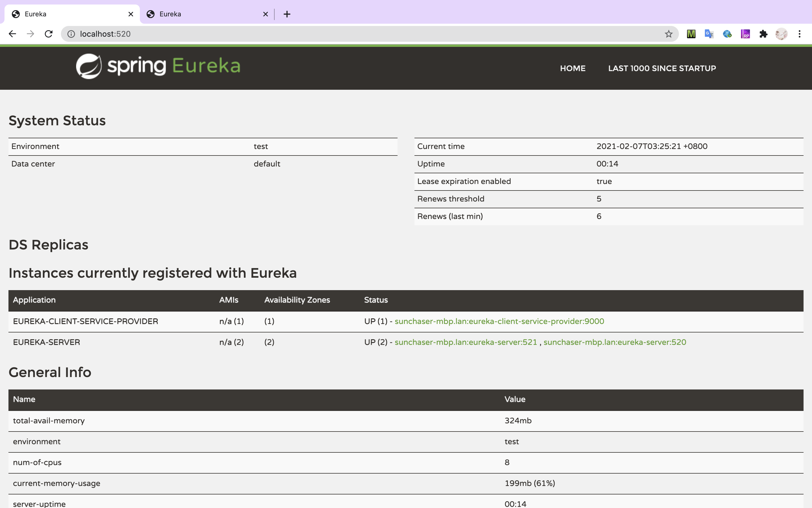Click the AMIs column header
The image size is (812, 508).
[x=228, y=300]
